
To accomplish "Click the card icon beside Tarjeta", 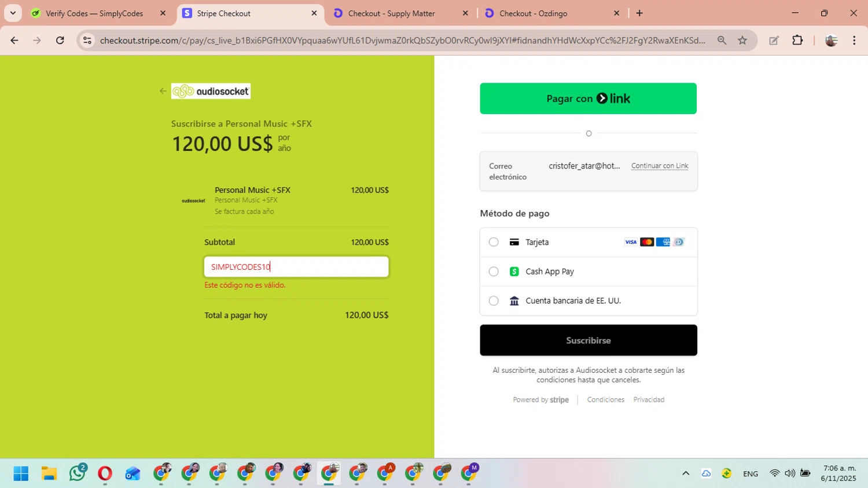I will 514,242.
